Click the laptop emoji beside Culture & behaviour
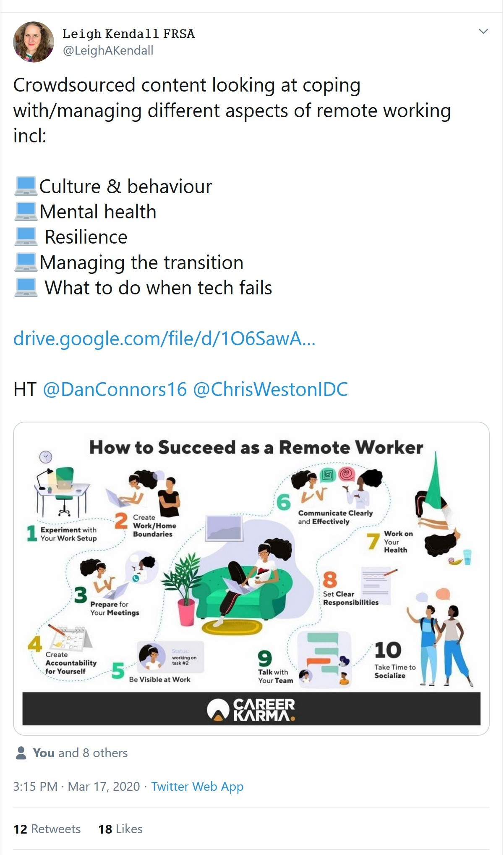 26,186
